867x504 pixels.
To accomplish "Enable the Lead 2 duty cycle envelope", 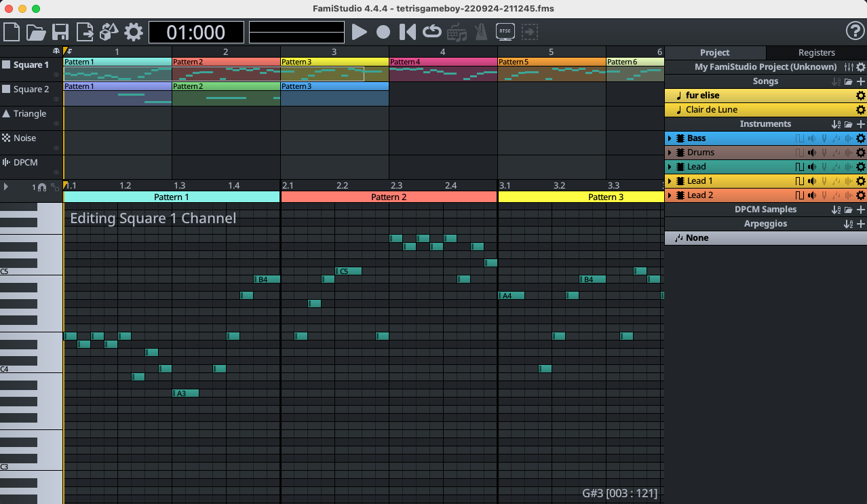I will click(x=800, y=195).
